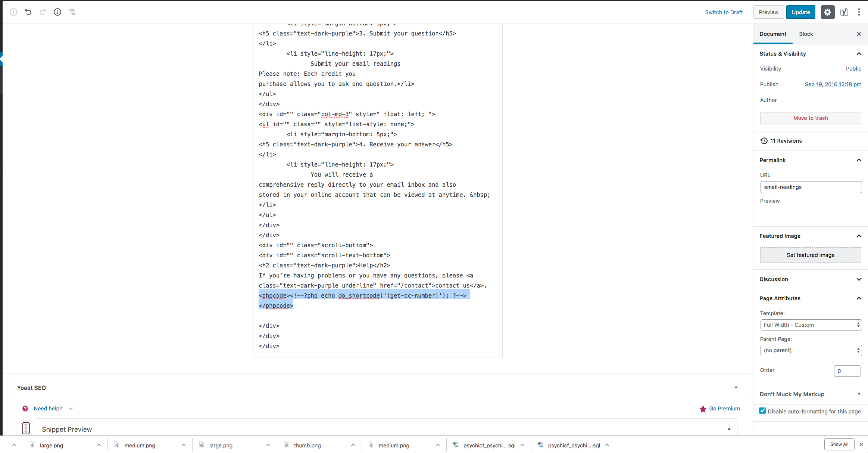Screen dimensions: 868x453
Task: Open options for second psychicf sql download
Action: coord(607,445)
